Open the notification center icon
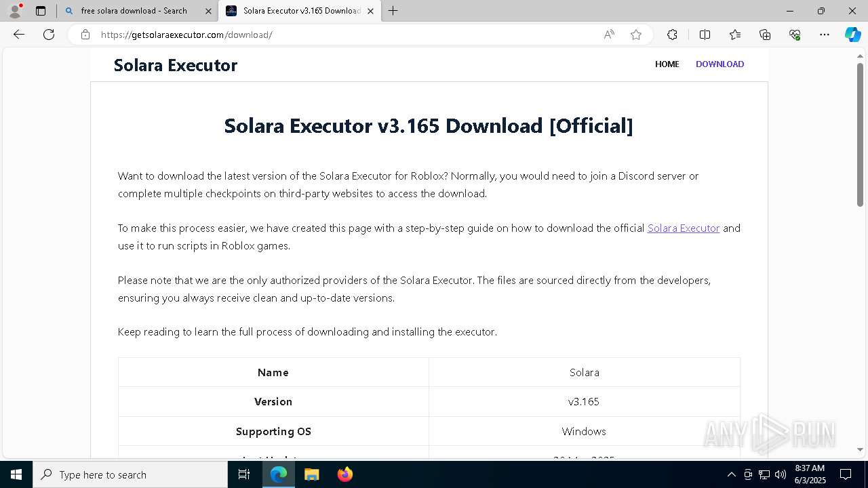Image resolution: width=868 pixels, height=488 pixels. 846,474
